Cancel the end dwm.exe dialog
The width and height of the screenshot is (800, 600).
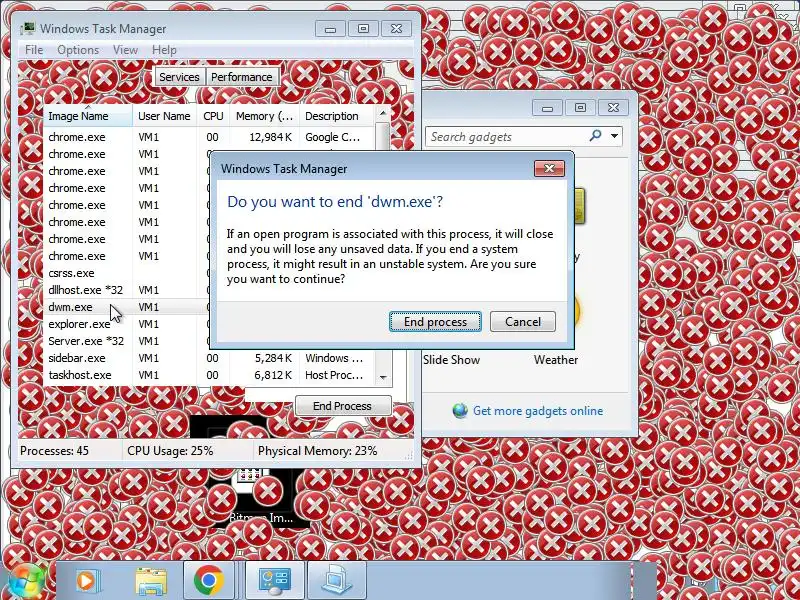click(x=522, y=321)
